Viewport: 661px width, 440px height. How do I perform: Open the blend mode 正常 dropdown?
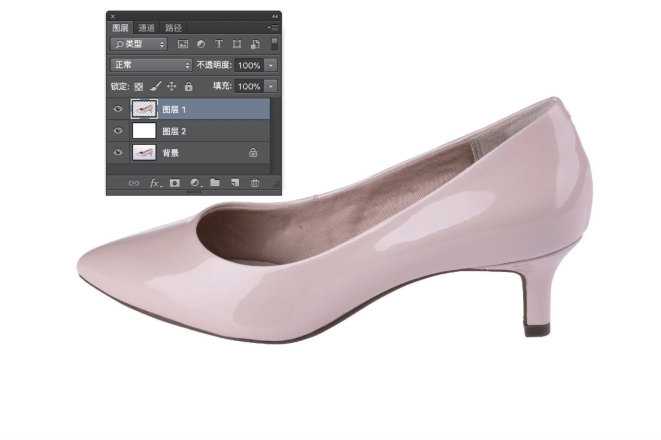[151, 65]
